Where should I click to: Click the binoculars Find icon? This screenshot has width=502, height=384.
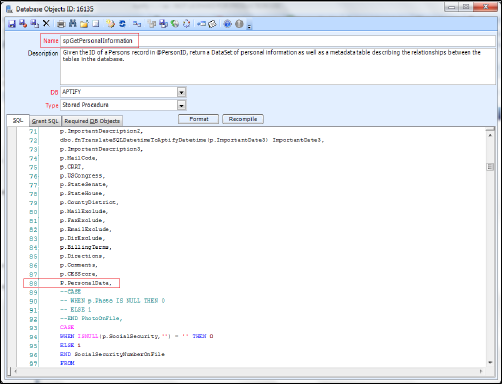[x=72, y=23]
